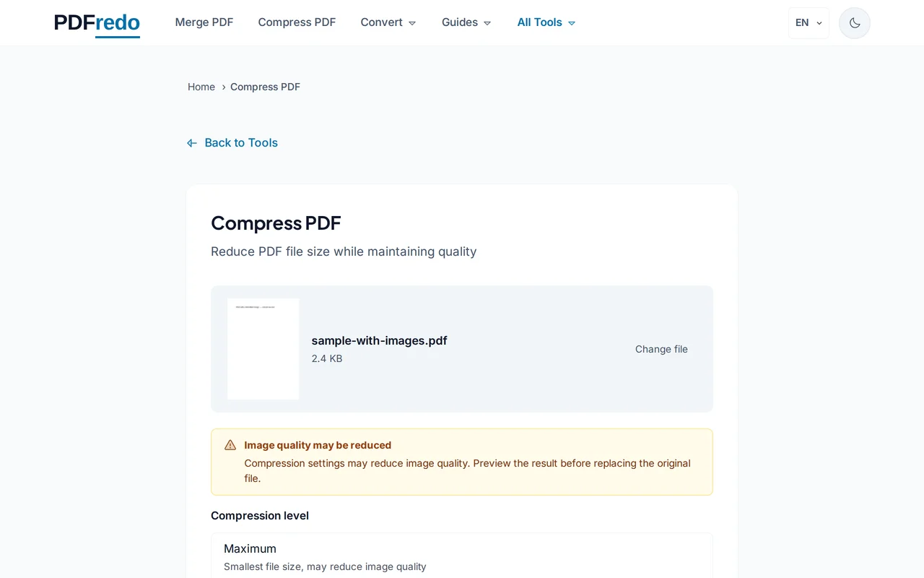Click the PDFredo logo

click(x=96, y=22)
